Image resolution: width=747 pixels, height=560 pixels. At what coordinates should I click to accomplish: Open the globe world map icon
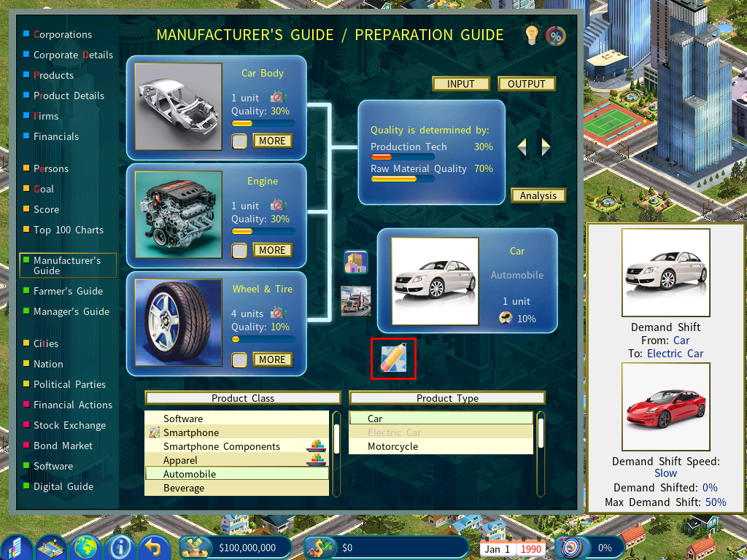click(x=86, y=547)
